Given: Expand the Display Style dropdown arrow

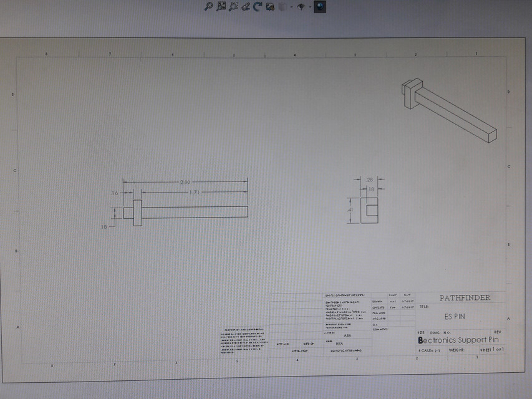Looking at the screenshot, I should tap(291, 8).
